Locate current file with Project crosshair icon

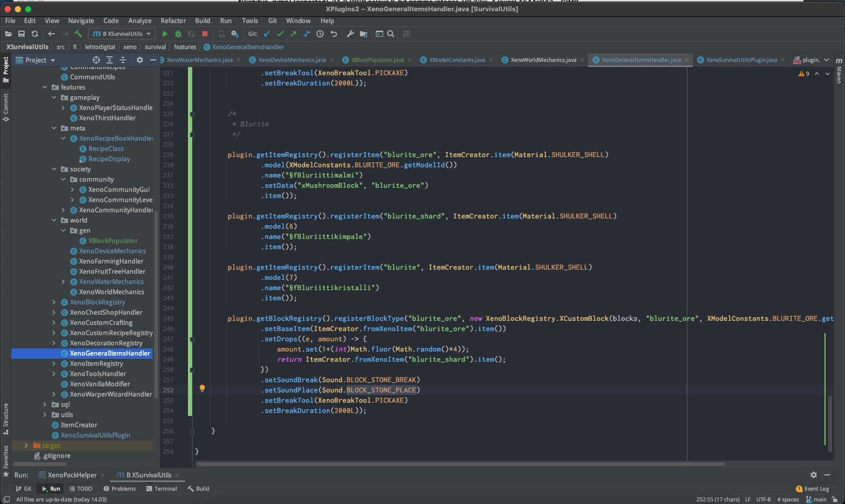(x=96, y=60)
